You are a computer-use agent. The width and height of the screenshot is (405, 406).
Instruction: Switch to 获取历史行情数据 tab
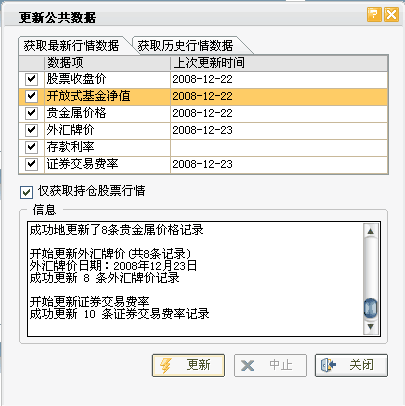(x=185, y=46)
